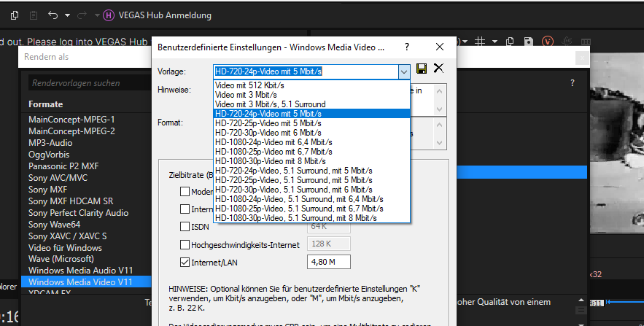Screen dimensions: 644x326
Task: Choose HD-1080-24p-Video mit 6,4 Mbit/s
Action: [311, 142]
